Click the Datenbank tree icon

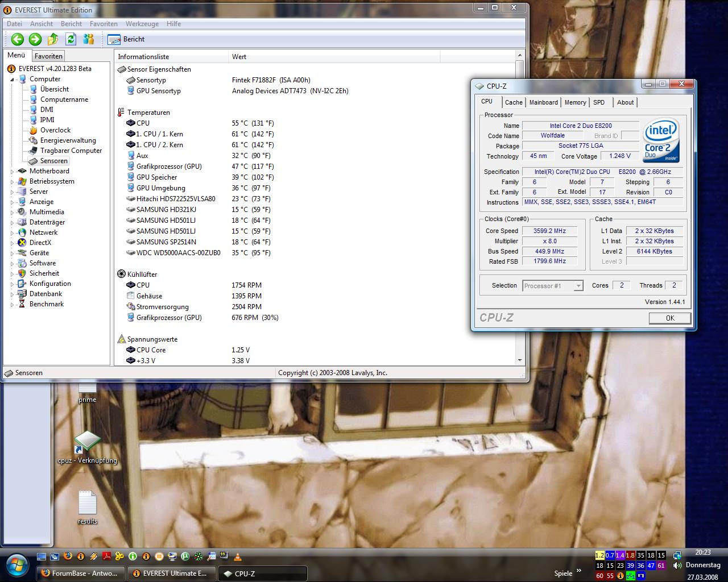22,294
